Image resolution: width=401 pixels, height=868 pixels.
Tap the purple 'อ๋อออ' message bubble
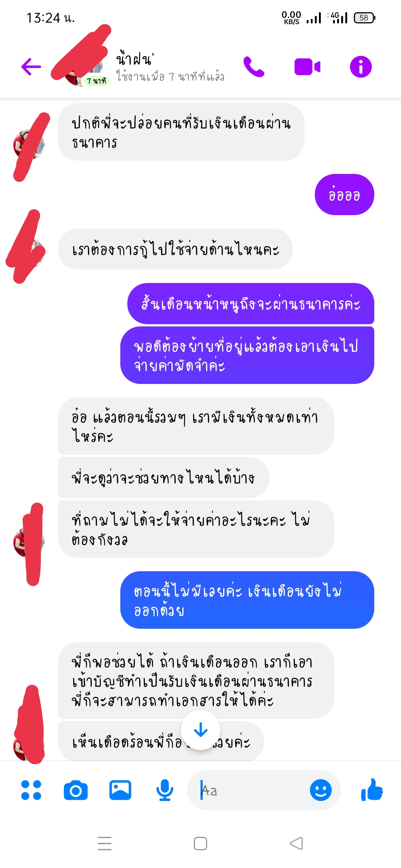coord(345,194)
